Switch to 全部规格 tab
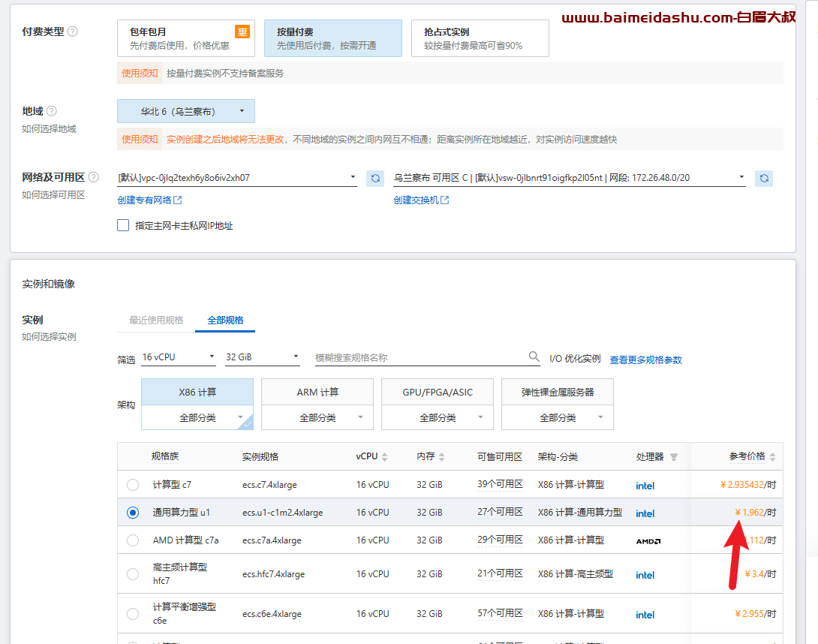 (225, 320)
